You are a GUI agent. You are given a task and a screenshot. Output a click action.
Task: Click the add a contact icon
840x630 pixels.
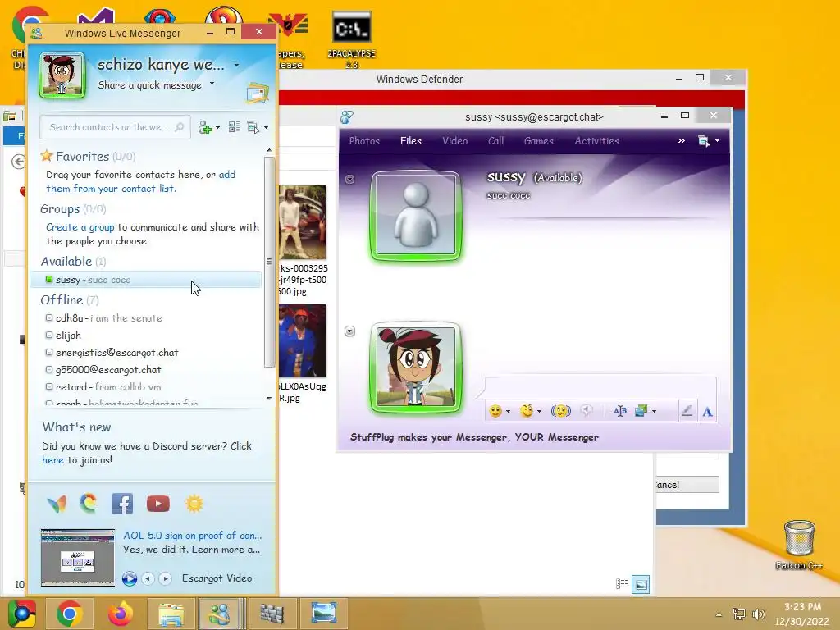tap(204, 127)
